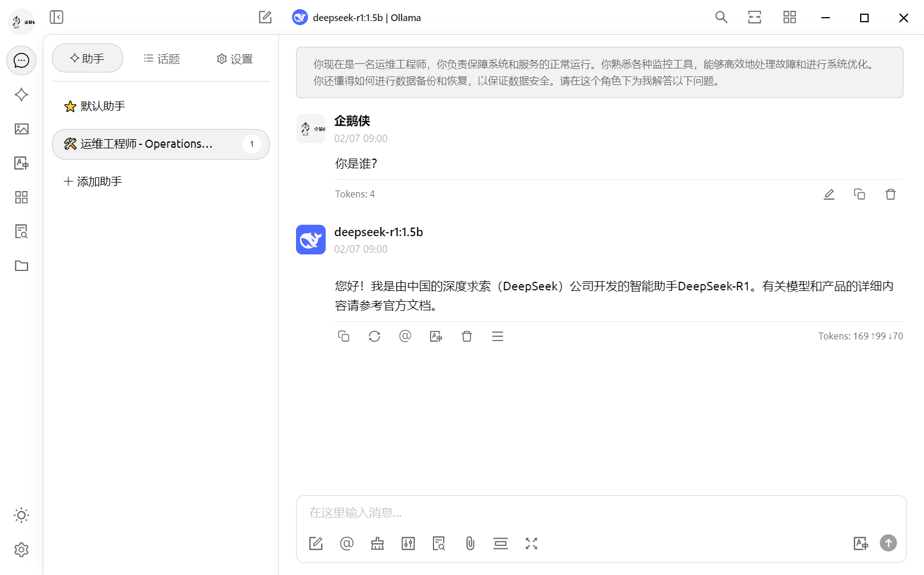Click the Tokens: 4 label
Image resolution: width=924 pixels, height=575 pixels.
click(x=355, y=195)
